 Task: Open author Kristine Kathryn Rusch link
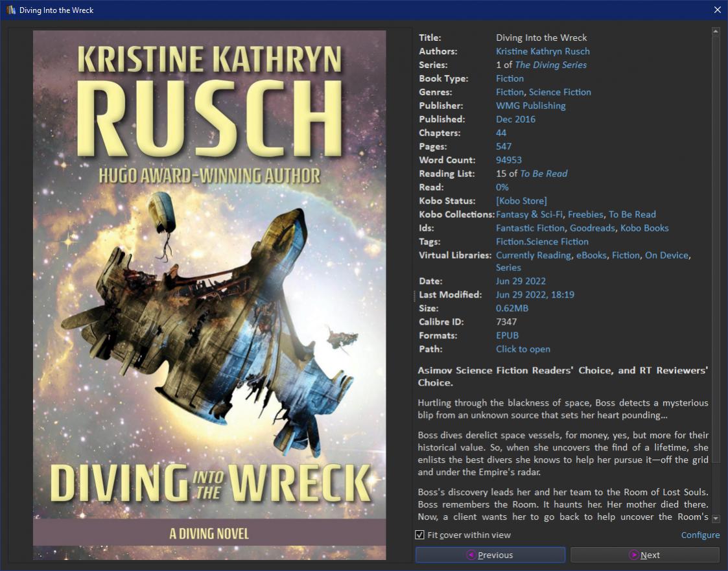coord(543,51)
